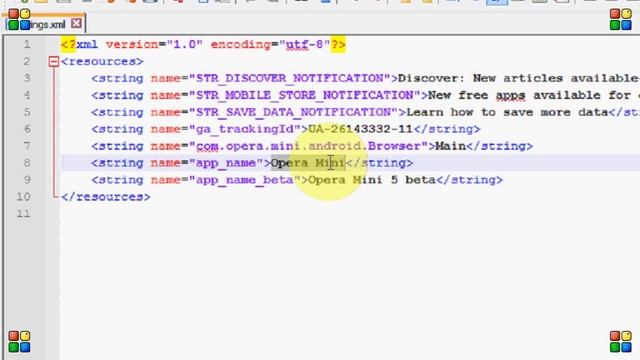The height and width of the screenshot is (360, 640).
Task: Click line number 6 in the margin
Action: pyautogui.click(x=27, y=129)
